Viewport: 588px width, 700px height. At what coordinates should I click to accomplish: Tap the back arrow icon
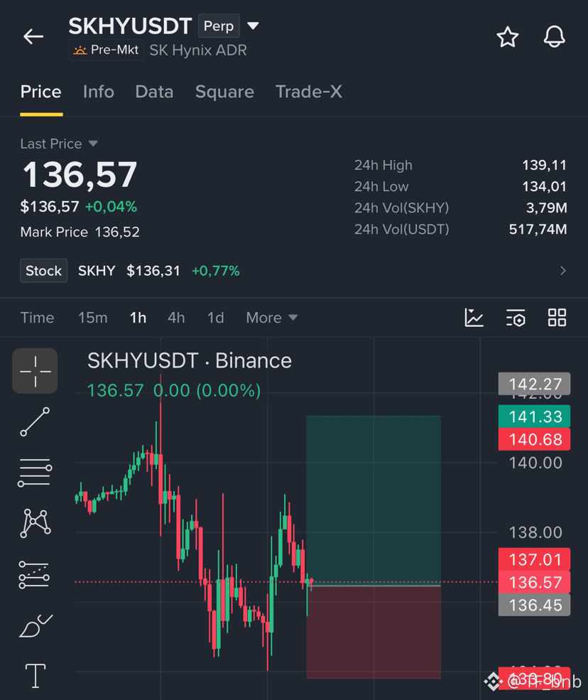pyautogui.click(x=33, y=36)
